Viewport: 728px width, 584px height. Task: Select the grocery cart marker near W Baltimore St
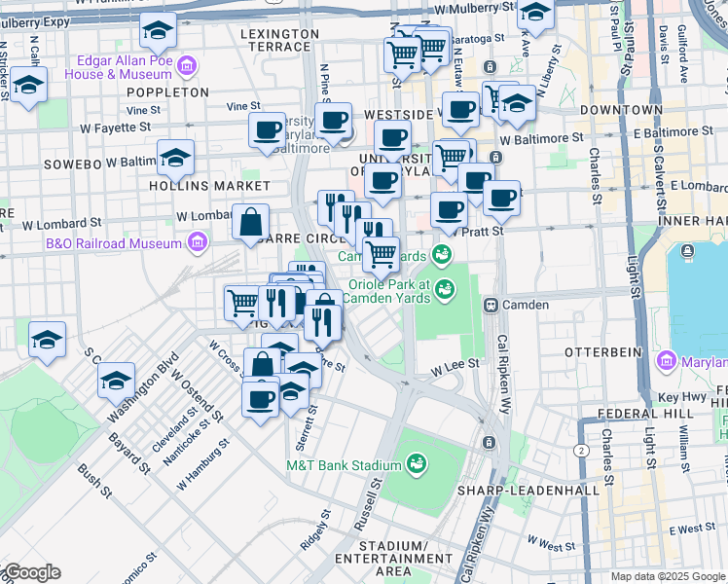451,158
